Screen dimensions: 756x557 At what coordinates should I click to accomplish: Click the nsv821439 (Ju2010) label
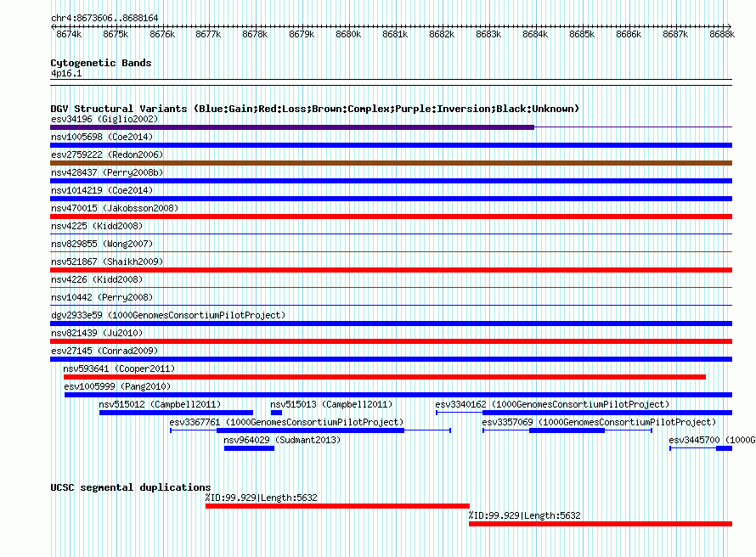pos(97,333)
